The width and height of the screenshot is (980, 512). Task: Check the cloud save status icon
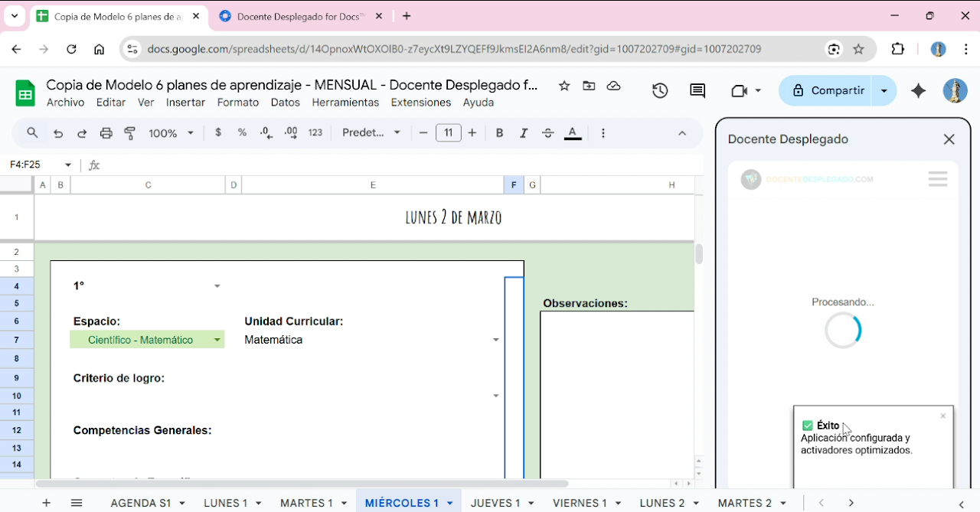tap(613, 86)
